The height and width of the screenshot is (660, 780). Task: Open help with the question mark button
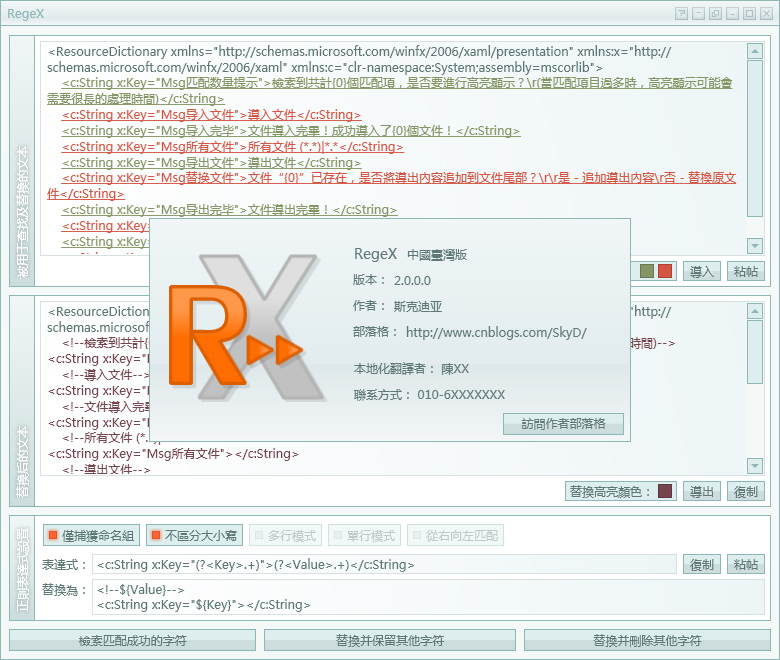pyautogui.click(x=682, y=13)
